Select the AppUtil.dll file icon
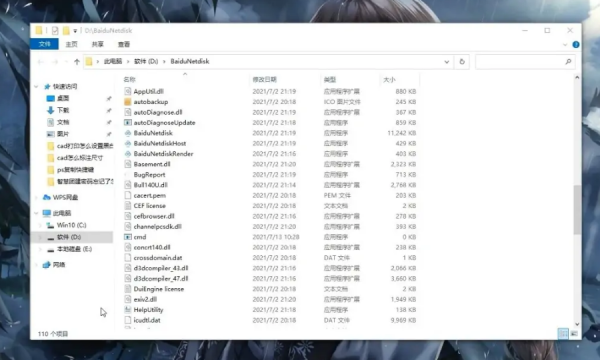Viewport: 600px width, 360px height. pos(127,91)
